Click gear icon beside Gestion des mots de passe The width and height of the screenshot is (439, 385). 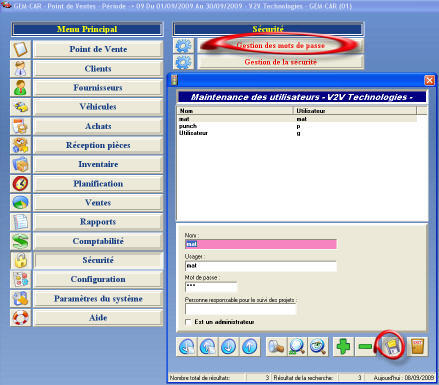click(x=183, y=46)
